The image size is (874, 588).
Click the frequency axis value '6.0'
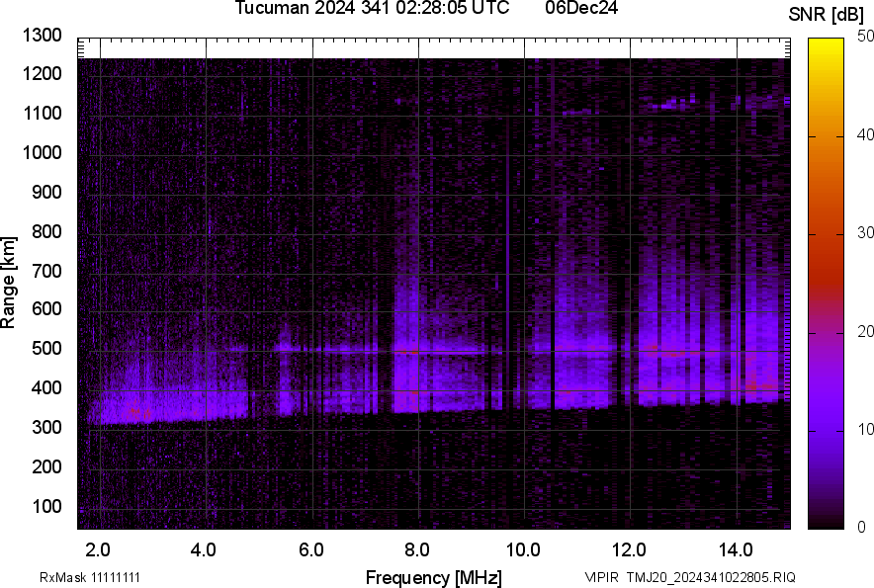311,550
